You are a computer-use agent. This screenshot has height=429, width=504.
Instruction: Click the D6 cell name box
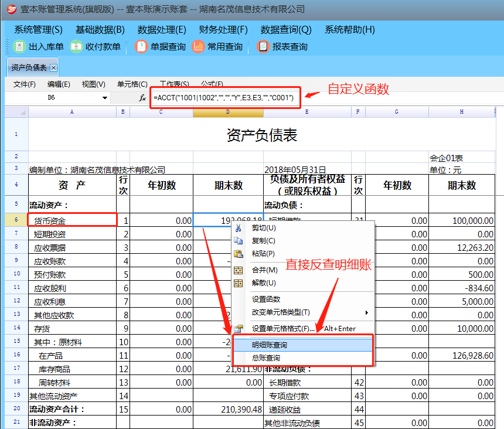(52, 98)
